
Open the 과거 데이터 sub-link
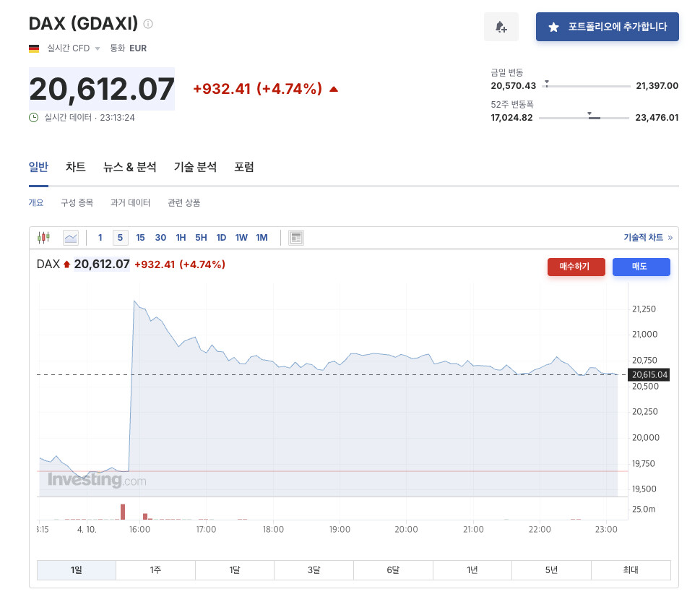pyautogui.click(x=130, y=202)
